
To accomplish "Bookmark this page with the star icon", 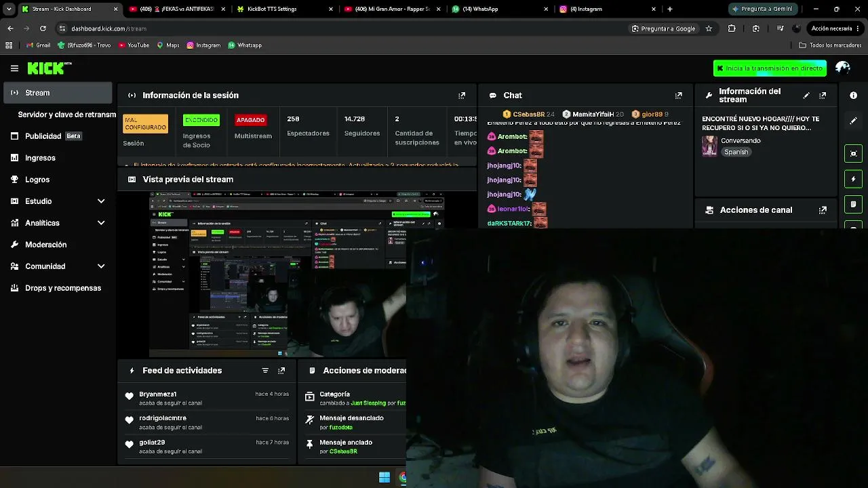I will tap(709, 28).
